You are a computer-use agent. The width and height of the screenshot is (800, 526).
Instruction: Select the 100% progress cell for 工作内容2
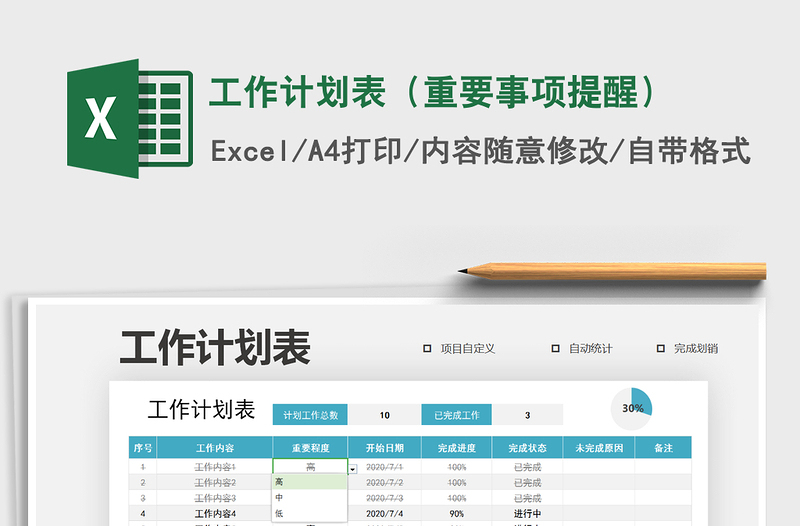[457, 482]
